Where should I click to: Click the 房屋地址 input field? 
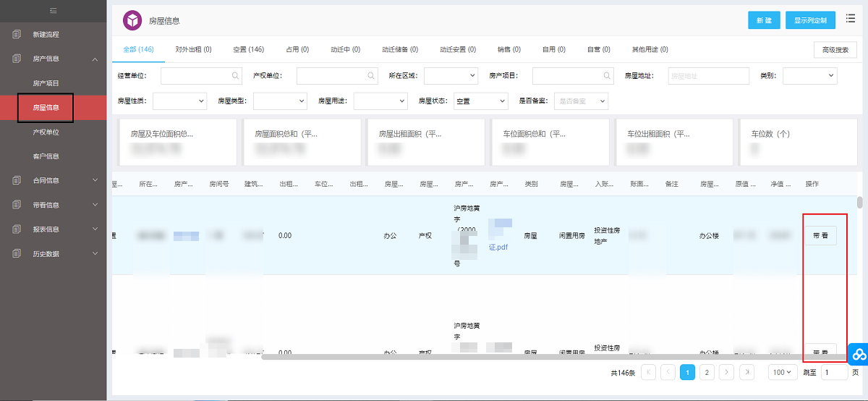click(x=708, y=75)
